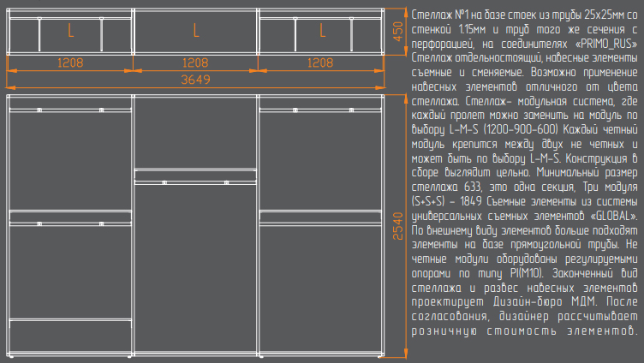The width and height of the screenshot is (644, 363).
Task: Select the 450 depth dimension text
Action: click(x=397, y=33)
